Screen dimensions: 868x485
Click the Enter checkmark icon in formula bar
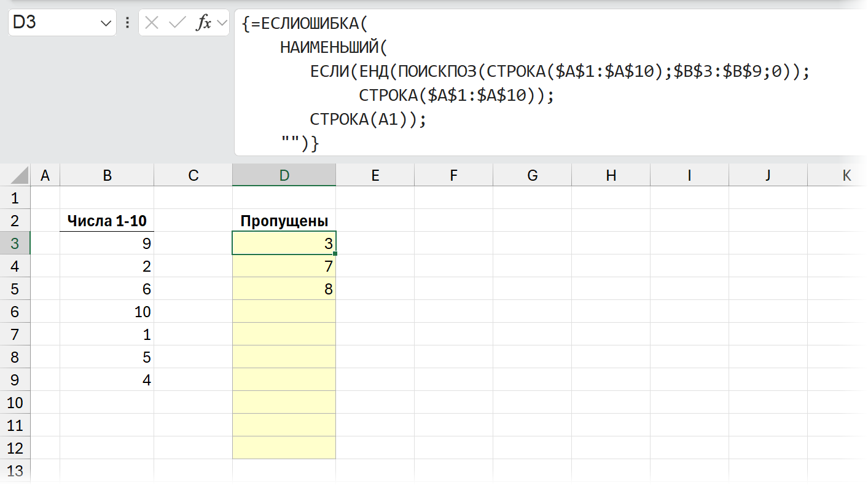pyautogui.click(x=177, y=23)
